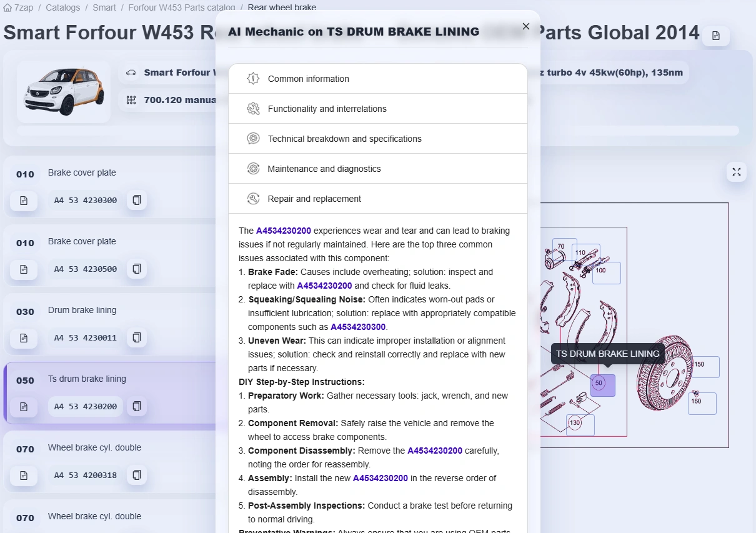This screenshot has height=533, width=756.
Task: Click the car icon next to Smart Forfour
Action: pyautogui.click(x=131, y=72)
